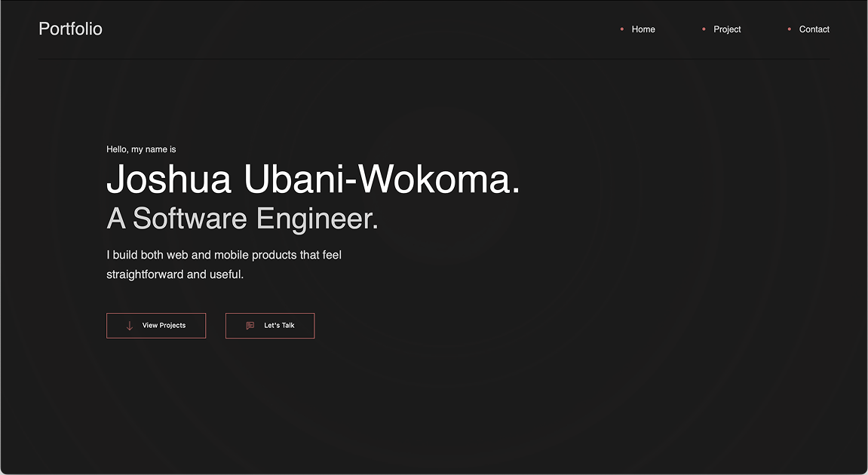Click the View Projects label text
This screenshot has width=868, height=475.
point(164,325)
